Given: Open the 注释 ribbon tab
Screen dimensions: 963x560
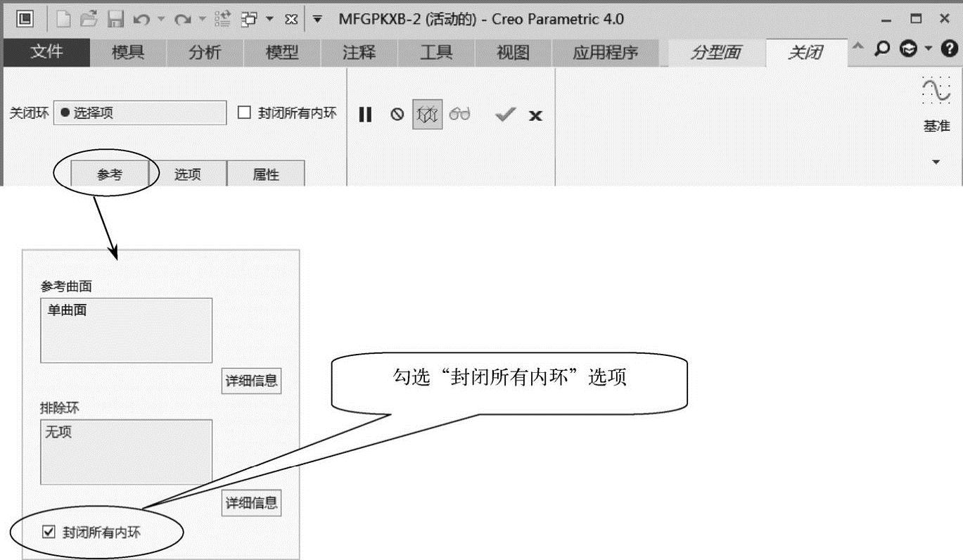Looking at the screenshot, I should click(359, 53).
